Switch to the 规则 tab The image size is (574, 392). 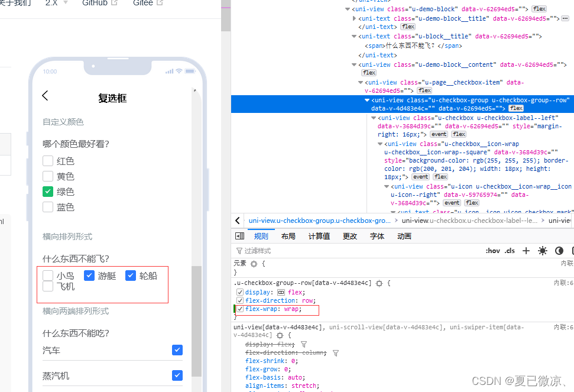click(x=261, y=237)
